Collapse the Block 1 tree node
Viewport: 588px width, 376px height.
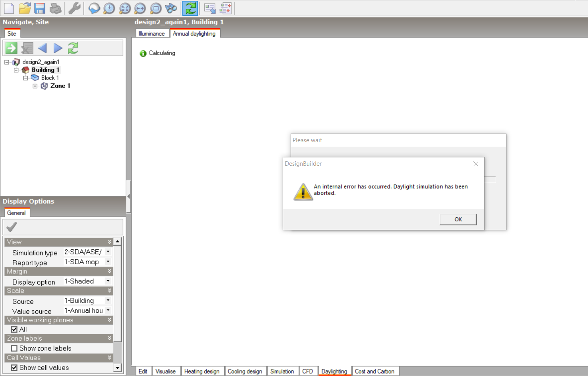coord(25,78)
